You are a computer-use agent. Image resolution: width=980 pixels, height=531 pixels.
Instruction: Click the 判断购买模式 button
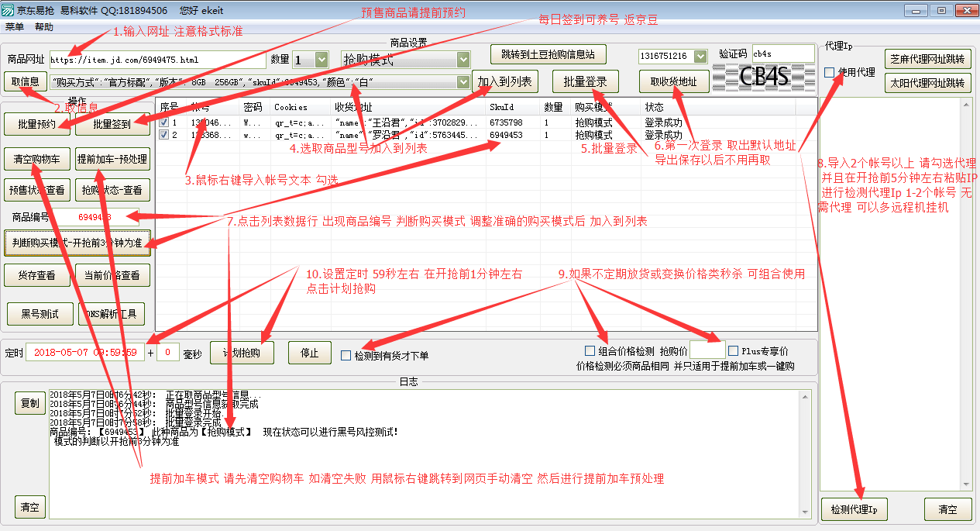click(x=77, y=243)
